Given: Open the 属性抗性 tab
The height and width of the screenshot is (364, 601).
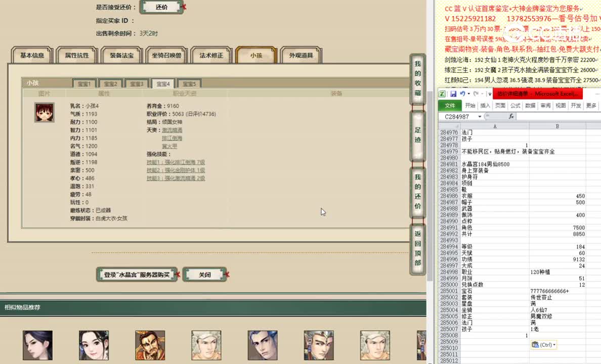Looking at the screenshot, I should (77, 55).
